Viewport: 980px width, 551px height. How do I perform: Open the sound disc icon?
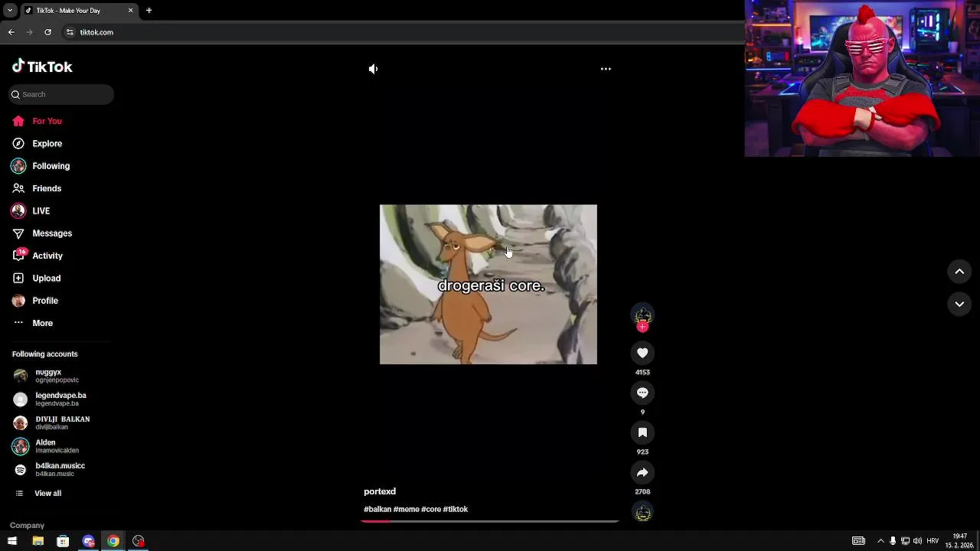[x=642, y=512]
